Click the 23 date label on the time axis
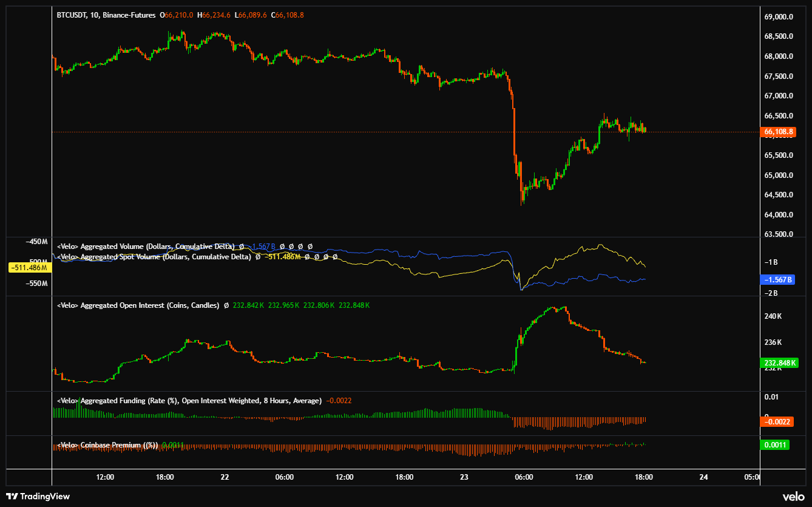The height and width of the screenshot is (507, 812). tap(463, 477)
